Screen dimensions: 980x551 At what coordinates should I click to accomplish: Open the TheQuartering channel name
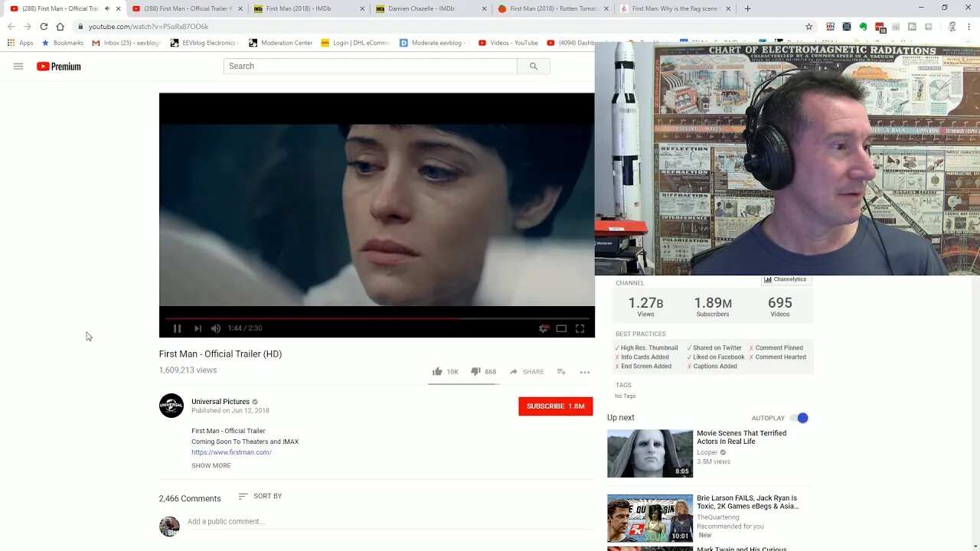[718, 517]
